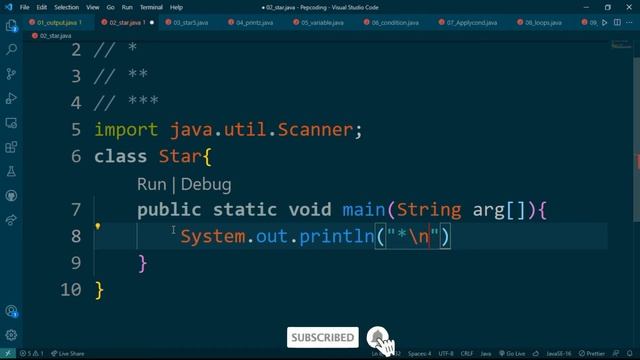The image size is (640, 360).
Task: Click the lightbulb code action icon
Action: 98,226
